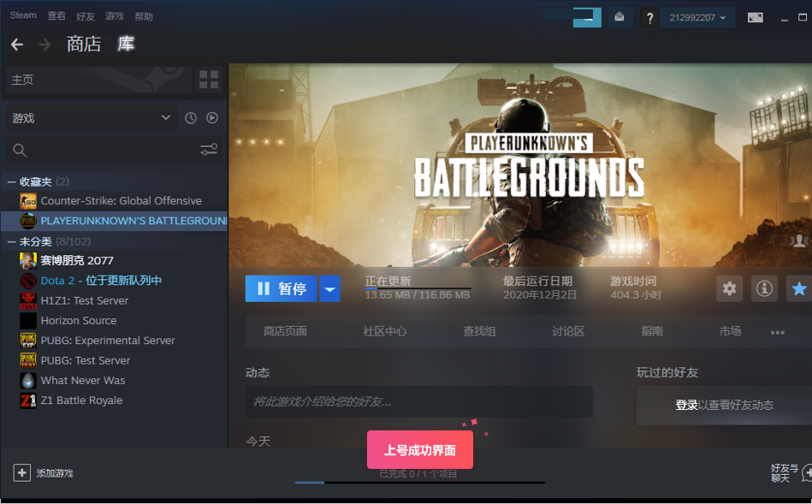The width and height of the screenshot is (812, 504).
Task: Go to PUBG 社区中心 community hub
Action: (x=384, y=331)
